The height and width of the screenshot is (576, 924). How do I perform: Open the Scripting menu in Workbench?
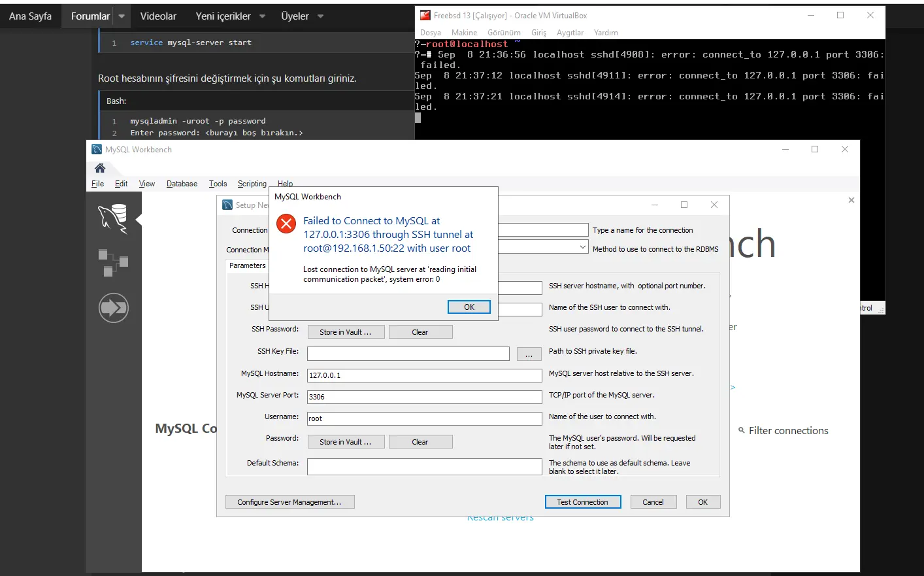[252, 184]
